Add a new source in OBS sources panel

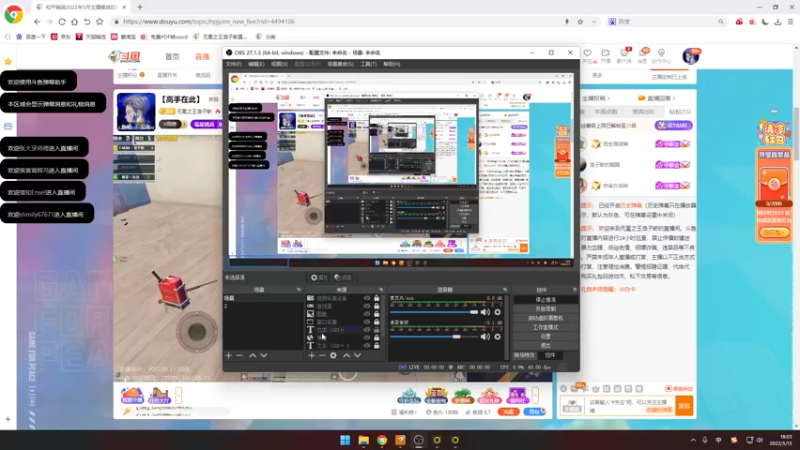coord(311,355)
